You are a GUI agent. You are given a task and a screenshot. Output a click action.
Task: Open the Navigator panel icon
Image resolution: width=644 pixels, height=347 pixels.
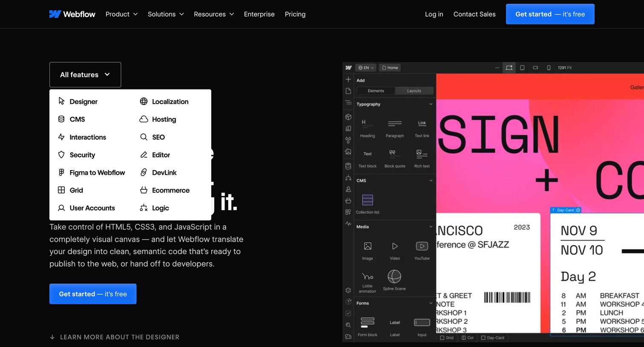tap(348, 103)
